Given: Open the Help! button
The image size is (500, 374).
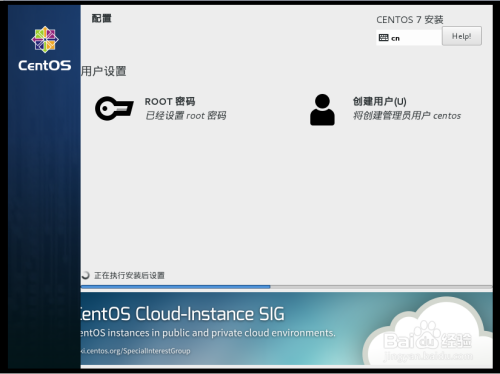Looking at the screenshot, I should coord(462,36).
